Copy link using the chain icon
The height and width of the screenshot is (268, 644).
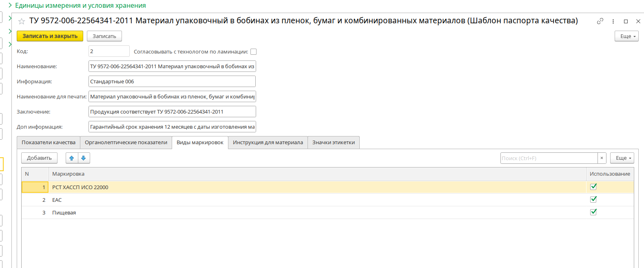point(600,21)
